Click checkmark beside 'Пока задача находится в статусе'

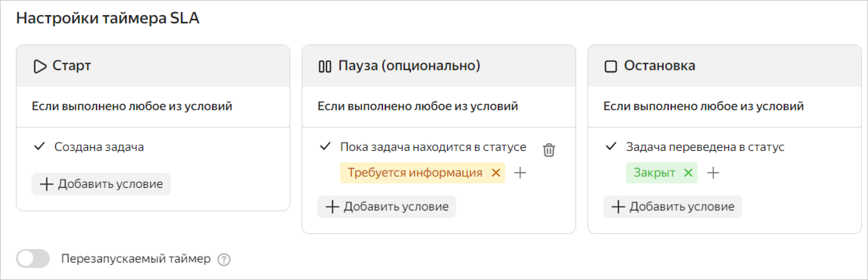pyautogui.click(x=325, y=146)
